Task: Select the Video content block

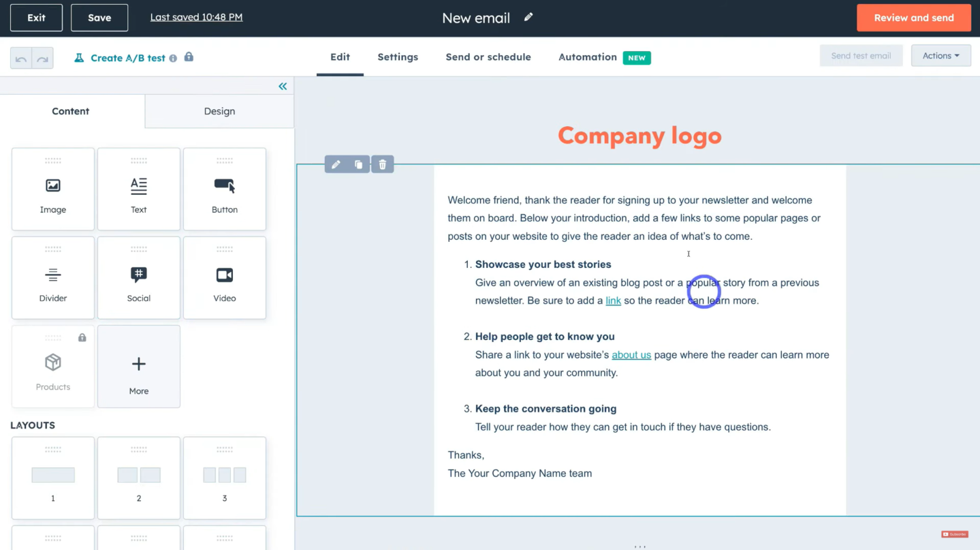Action: tap(225, 277)
